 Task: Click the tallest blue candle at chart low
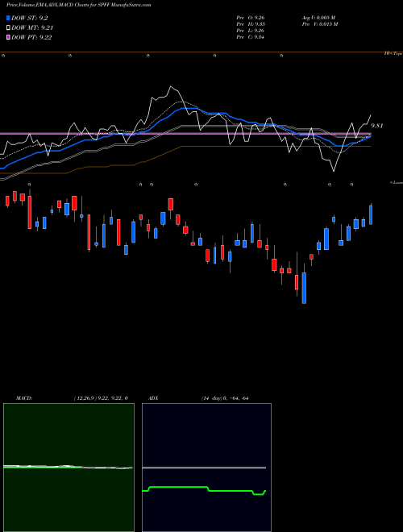304,288
